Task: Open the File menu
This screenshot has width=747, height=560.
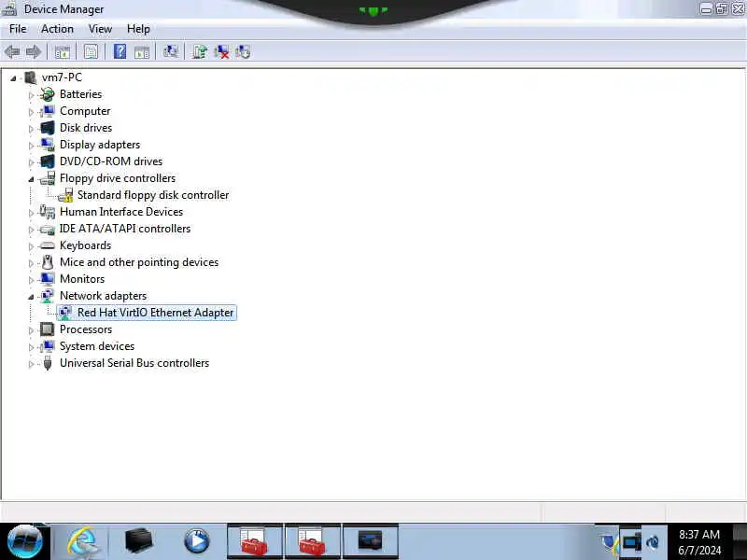Action: coord(18,29)
